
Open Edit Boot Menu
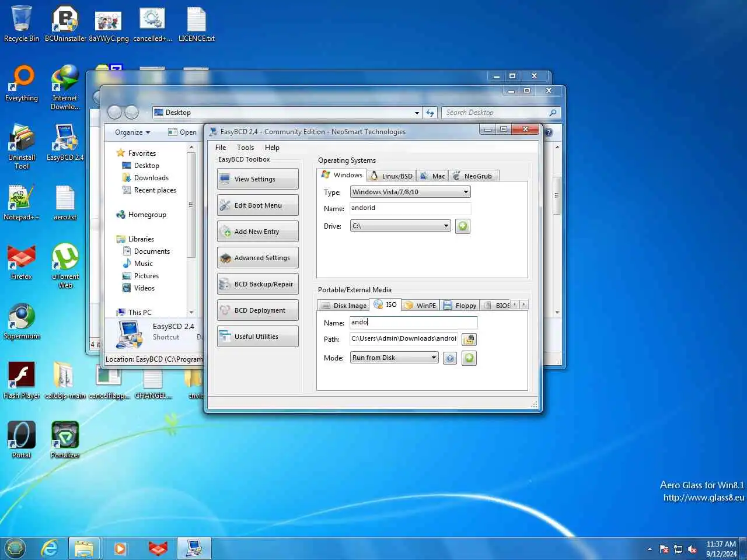click(257, 205)
